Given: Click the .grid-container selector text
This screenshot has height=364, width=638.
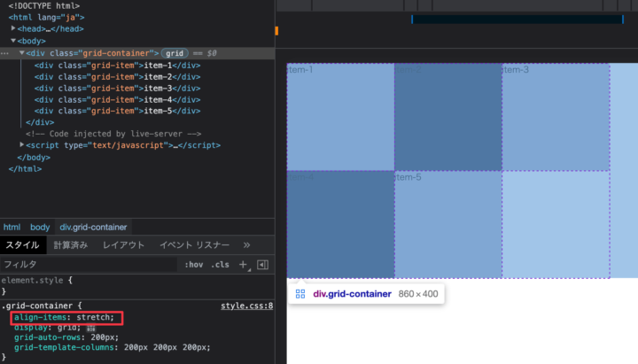Looking at the screenshot, I should tap(38, 306).
